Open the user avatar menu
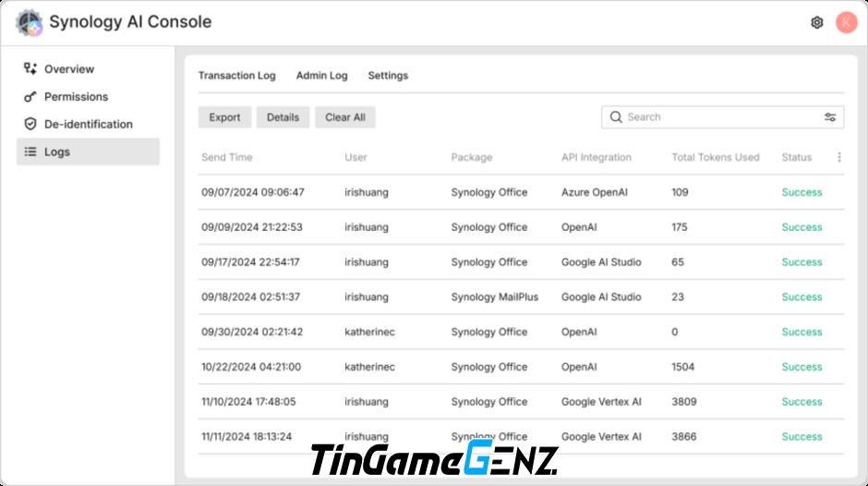868x486 pixels. (846, 23)
